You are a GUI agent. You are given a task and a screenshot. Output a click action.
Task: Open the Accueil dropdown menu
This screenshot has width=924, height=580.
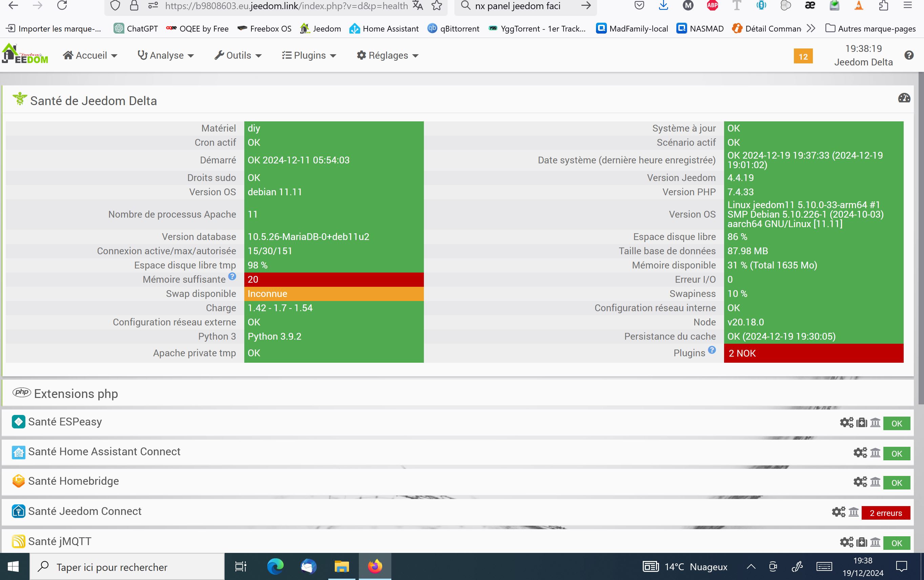(90, 55)
